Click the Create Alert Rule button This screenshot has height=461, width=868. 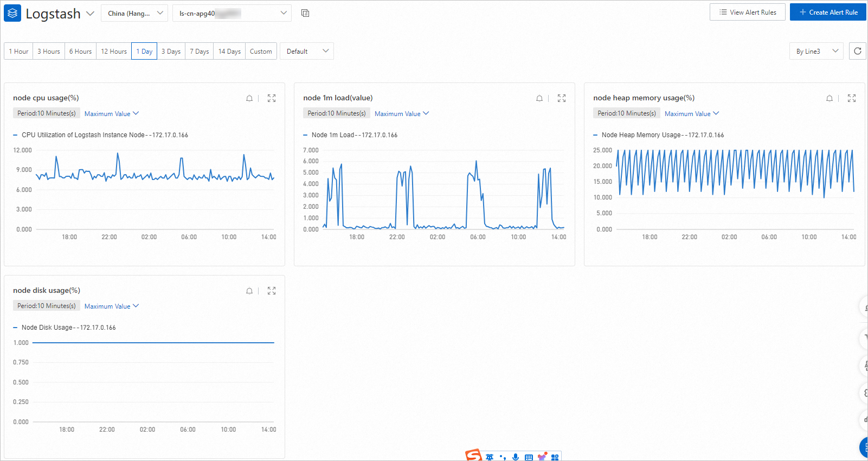point(828,12)
